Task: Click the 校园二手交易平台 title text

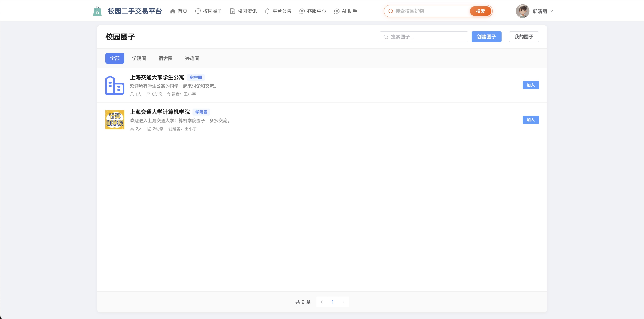Action: pos(135,11)
